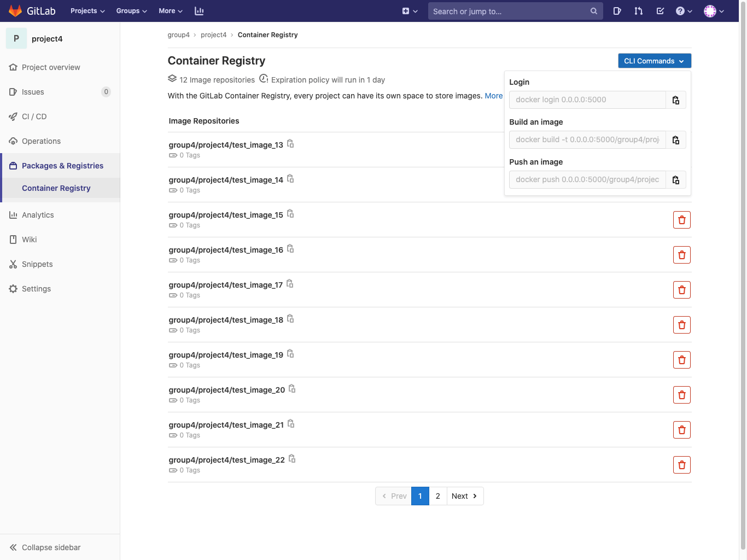Image resolution: width=747 pixels, height=560 pixels.
Task: Copy the docker login command to clipboard
Action: pos(676,100)
